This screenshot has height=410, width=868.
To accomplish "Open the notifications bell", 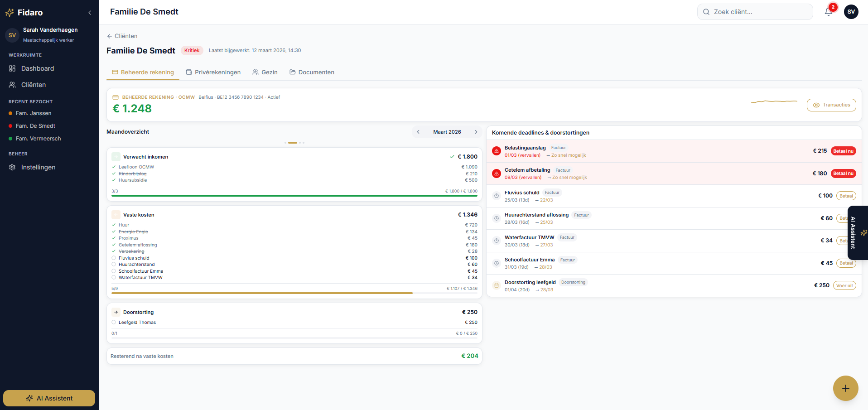I will 828,12.
